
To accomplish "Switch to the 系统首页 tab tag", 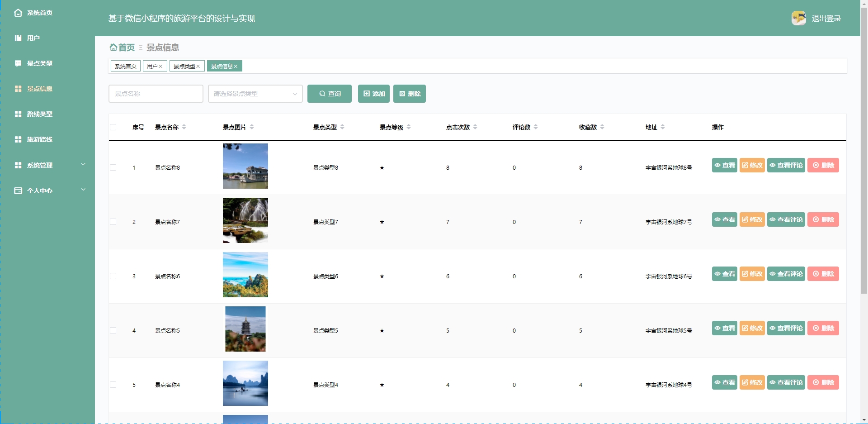I will [x=126, y=66].
